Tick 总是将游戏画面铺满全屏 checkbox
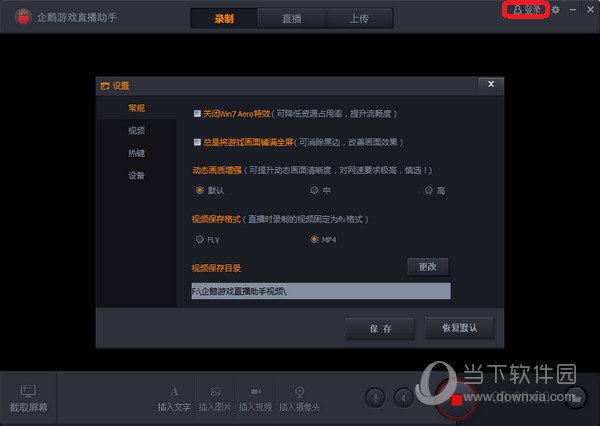The height and width of the screenshot is (426, 600). click(x=197, y=142)
